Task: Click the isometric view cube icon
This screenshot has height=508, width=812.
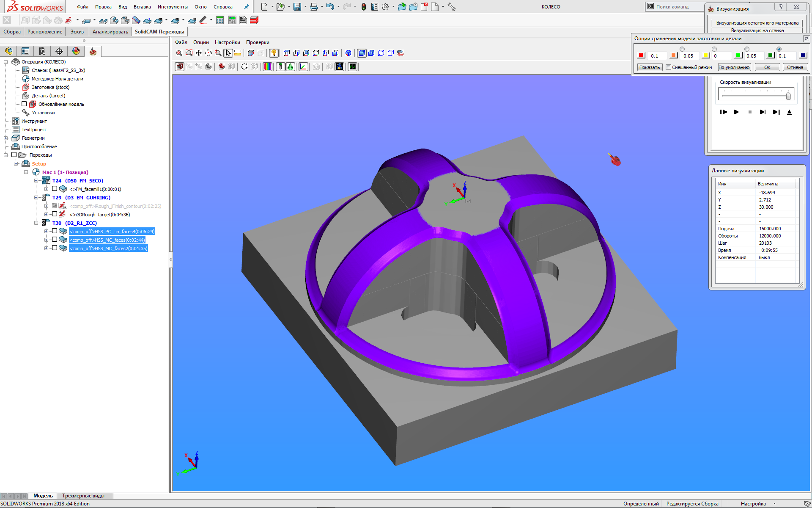Action: (348, 53)
